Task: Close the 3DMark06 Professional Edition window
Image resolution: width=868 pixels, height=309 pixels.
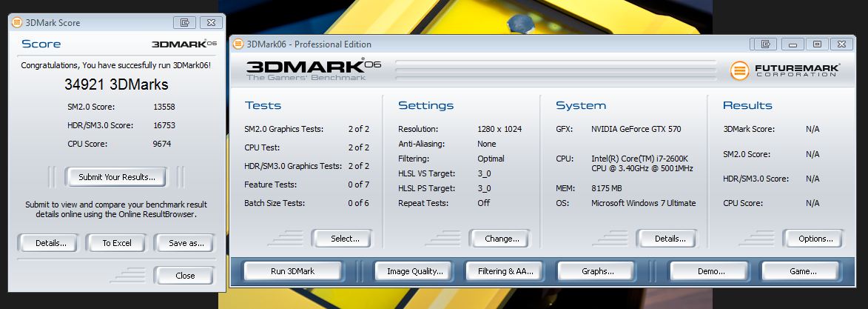Action: [841, 44]
